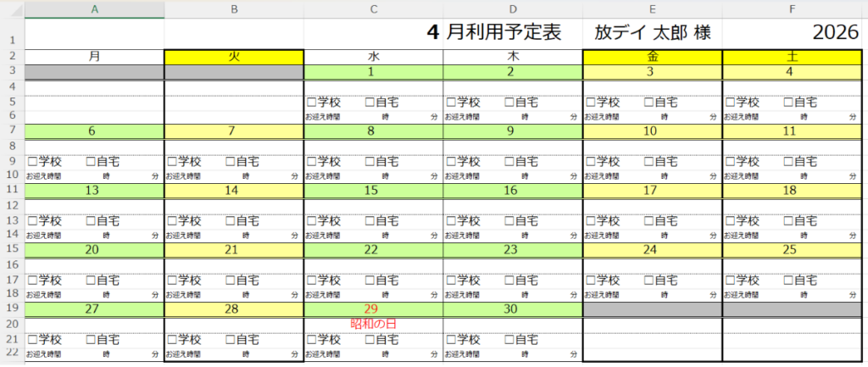Tick the 自宅 checkbox under date 30
This screenshot has height=367, width=868.
point(509,340)
